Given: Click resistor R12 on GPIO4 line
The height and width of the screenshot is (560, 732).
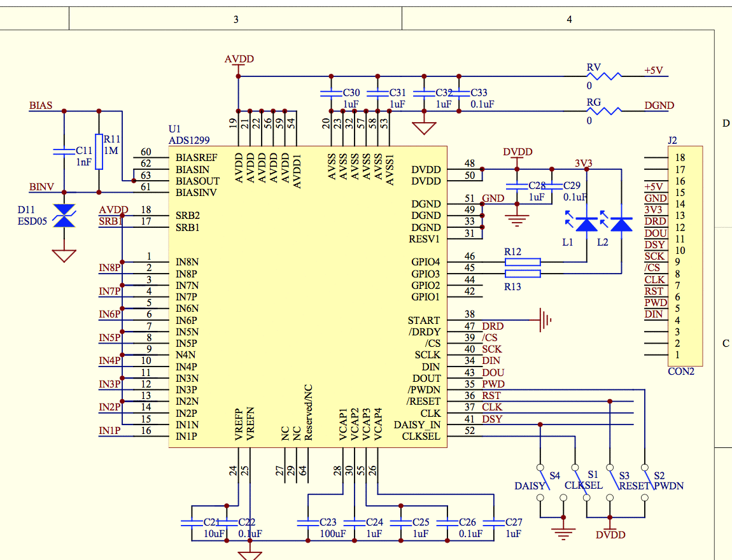Looking at the screenshot, I should click(x=523, y=262).
